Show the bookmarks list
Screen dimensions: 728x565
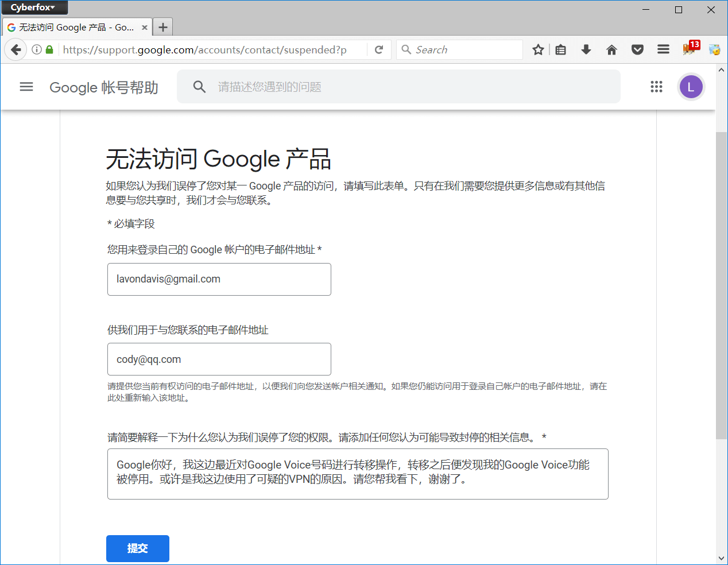(561, 50)
